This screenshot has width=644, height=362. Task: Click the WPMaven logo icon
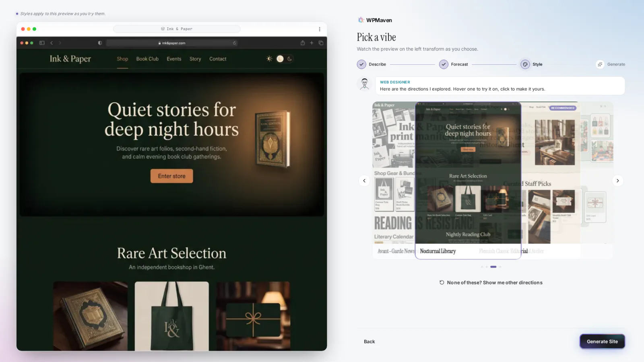[x=361, y=20]
